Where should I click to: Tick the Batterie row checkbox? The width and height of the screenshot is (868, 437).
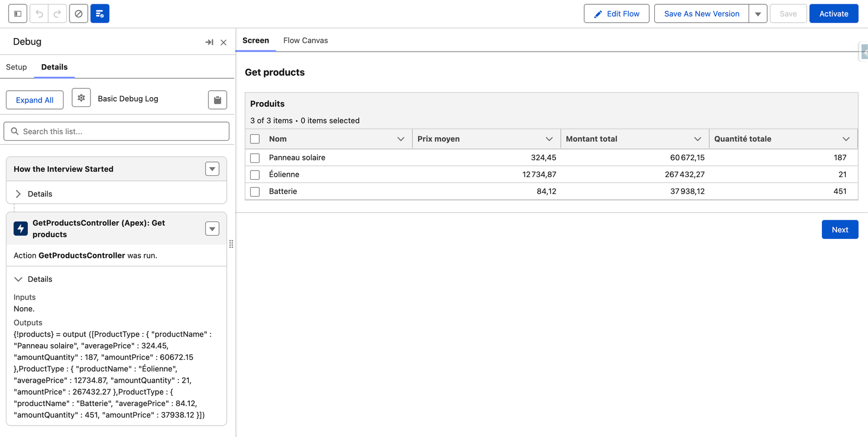pos(255,192)
